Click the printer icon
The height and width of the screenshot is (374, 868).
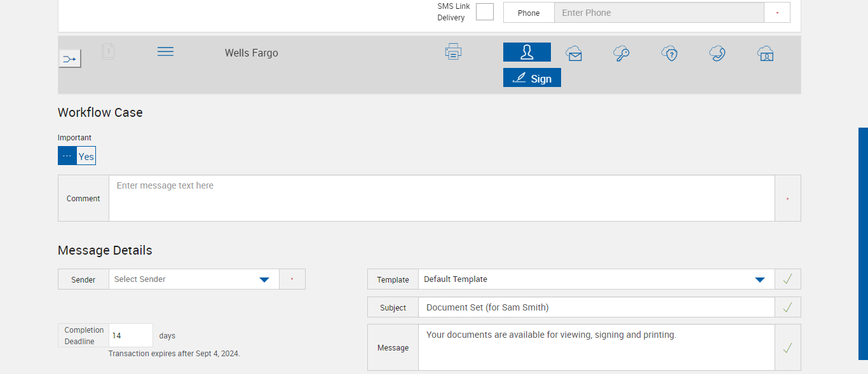pos(453,52)
